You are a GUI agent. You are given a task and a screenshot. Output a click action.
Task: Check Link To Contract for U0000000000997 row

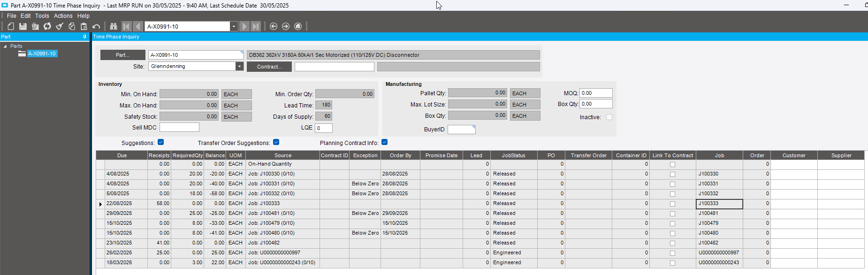[x=672, y=253]
